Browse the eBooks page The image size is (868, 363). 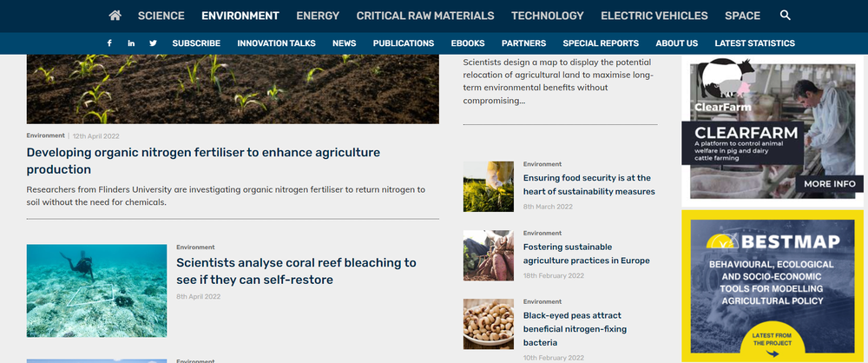coord(468,43)
